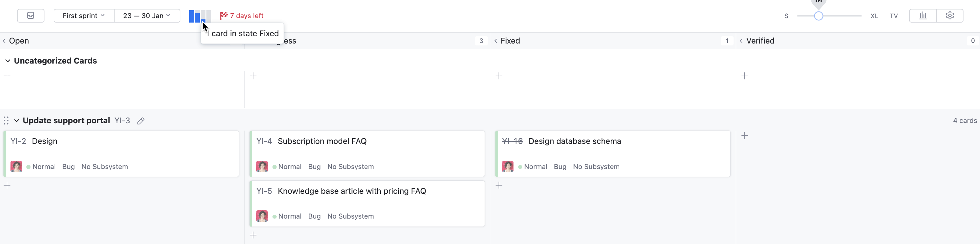Open the YI-2 Design card

click(44, 141)
